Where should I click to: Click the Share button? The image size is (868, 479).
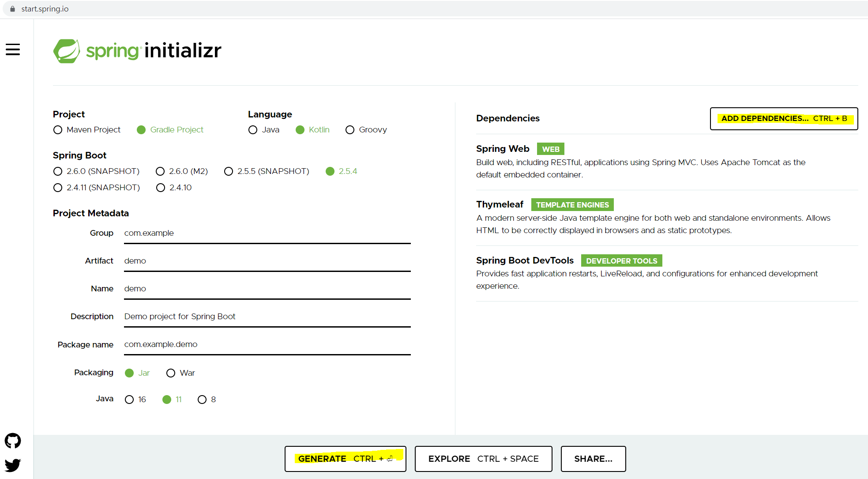click(x=593, y=459)
